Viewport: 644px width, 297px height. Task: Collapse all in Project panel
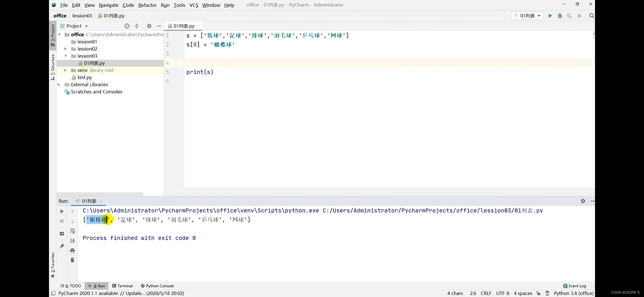tap(137, 26)
